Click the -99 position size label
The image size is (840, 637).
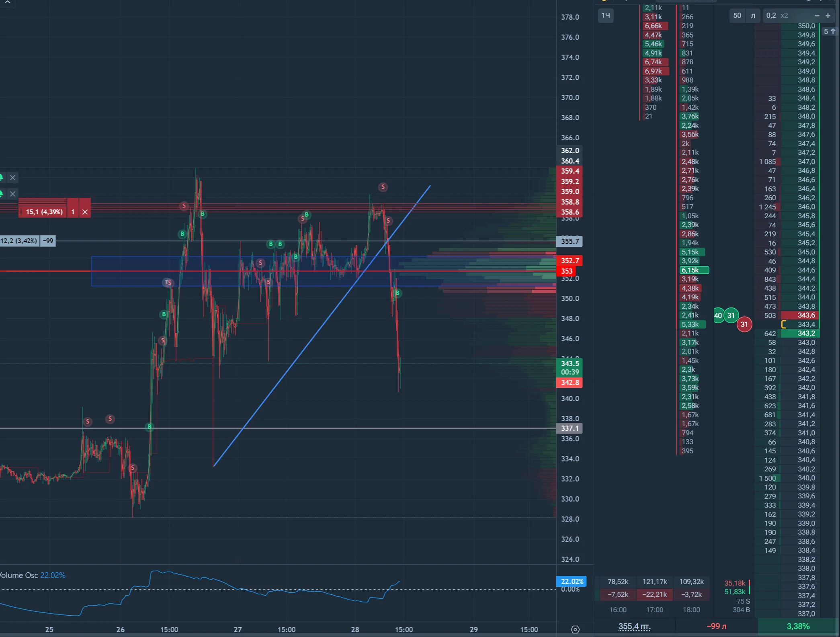[48, 241]
